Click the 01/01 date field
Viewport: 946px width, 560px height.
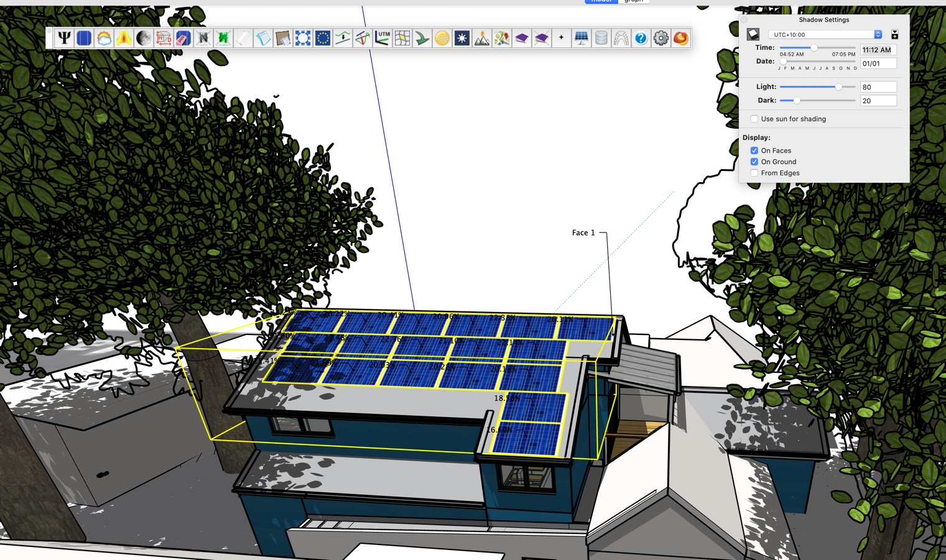tap(878, 63)
